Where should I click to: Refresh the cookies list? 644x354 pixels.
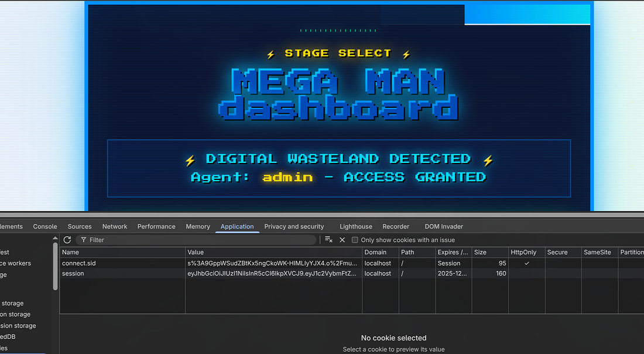tap(67, 240)
